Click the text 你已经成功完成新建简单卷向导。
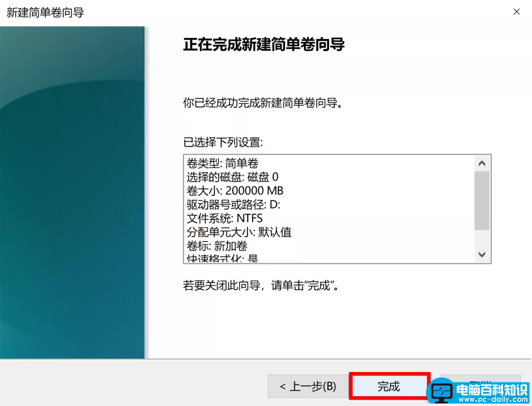Screen dimensions: 532x406 264,102
